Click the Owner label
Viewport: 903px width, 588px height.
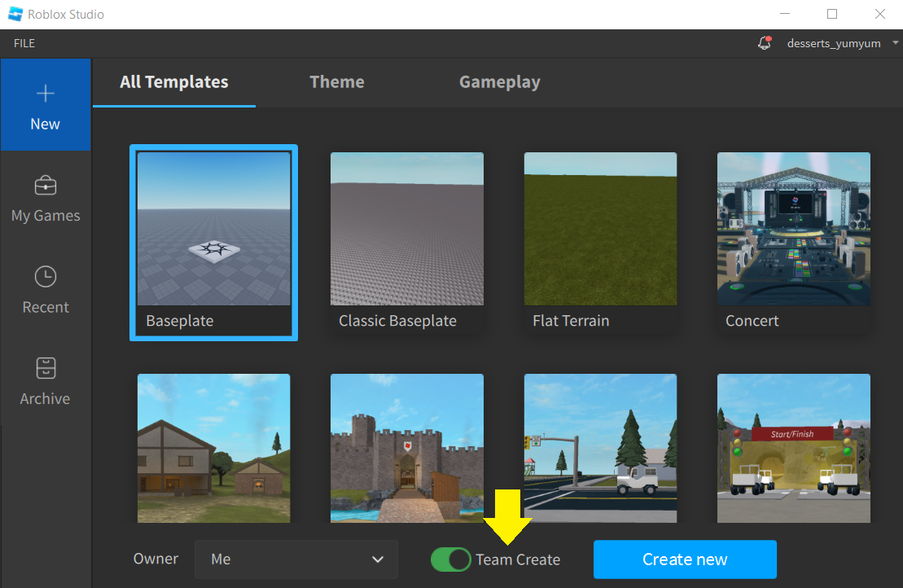[156, 559]
